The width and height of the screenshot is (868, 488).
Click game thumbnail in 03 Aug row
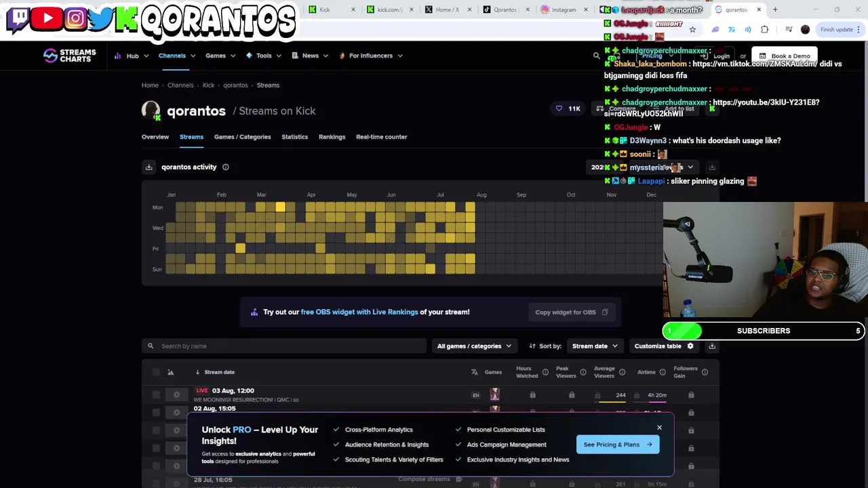click(x=494, y=394)
